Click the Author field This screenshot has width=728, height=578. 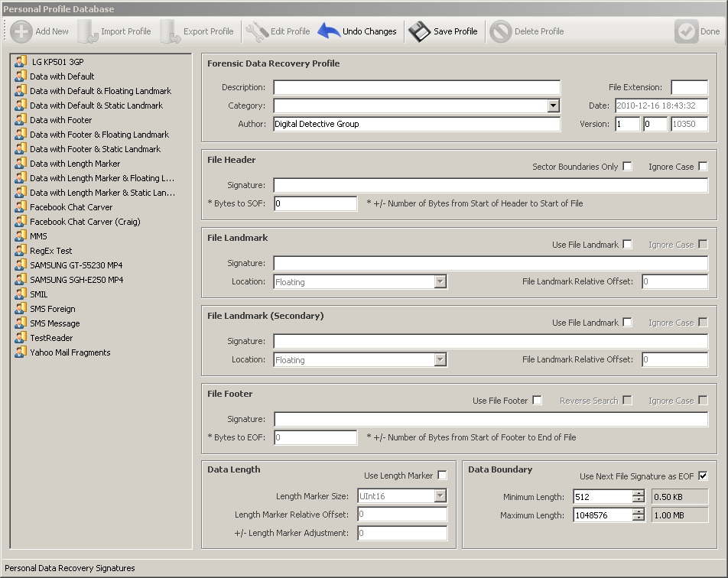tap(417, 124)
